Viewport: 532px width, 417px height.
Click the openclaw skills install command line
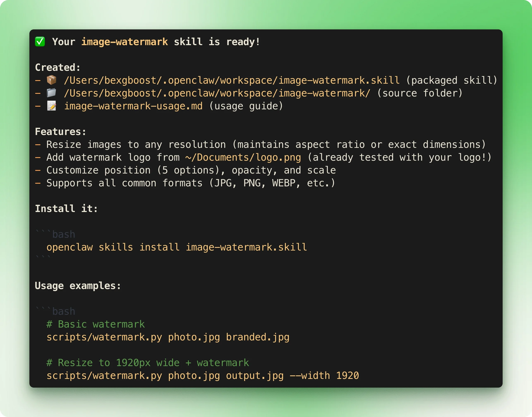(x=177, y=247)
